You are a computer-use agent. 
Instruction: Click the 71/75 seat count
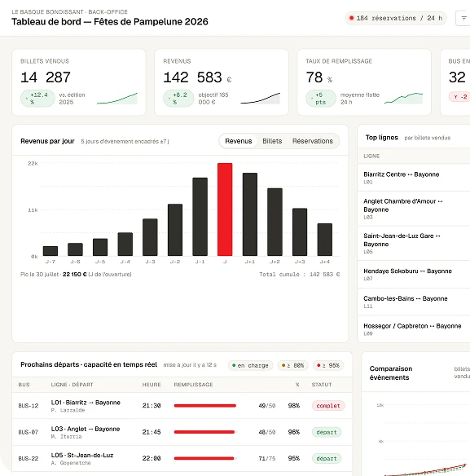267,458
